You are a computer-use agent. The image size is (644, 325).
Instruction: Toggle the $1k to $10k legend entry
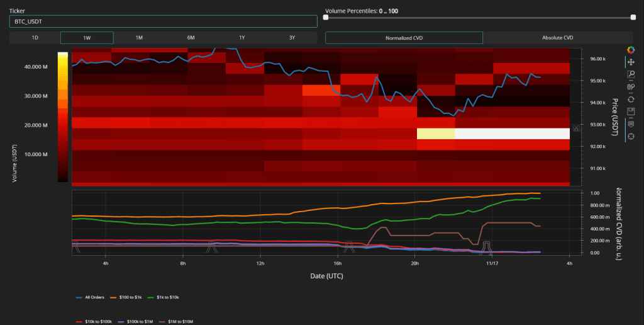(x=161, y=297)
